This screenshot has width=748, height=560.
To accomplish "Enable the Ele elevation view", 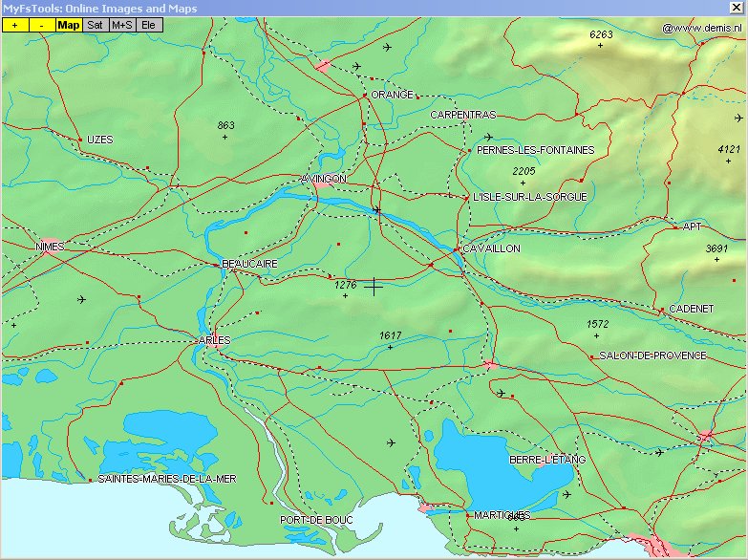I will pyautogui.click(x=149, y=25).
